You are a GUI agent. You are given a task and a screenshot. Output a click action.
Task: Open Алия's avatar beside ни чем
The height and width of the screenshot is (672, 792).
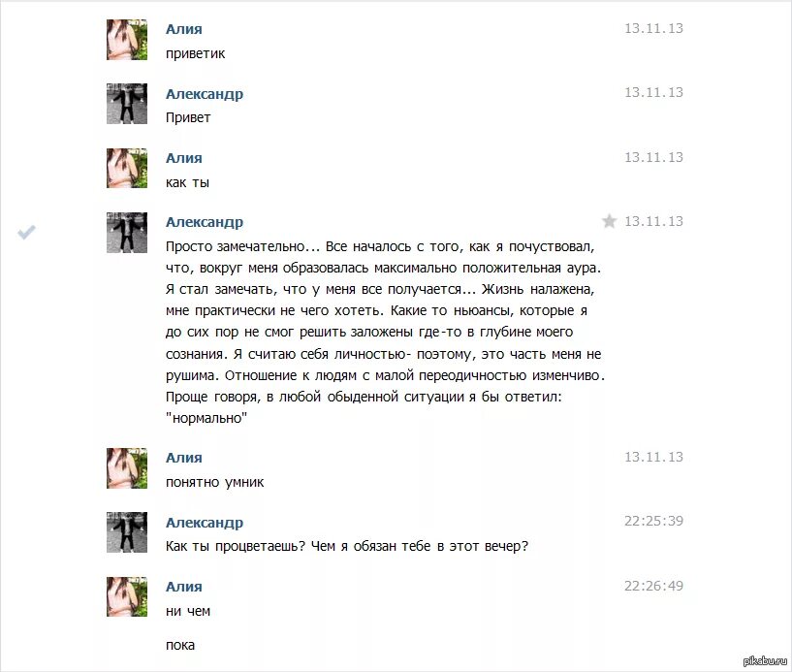[x=127, y=596]
